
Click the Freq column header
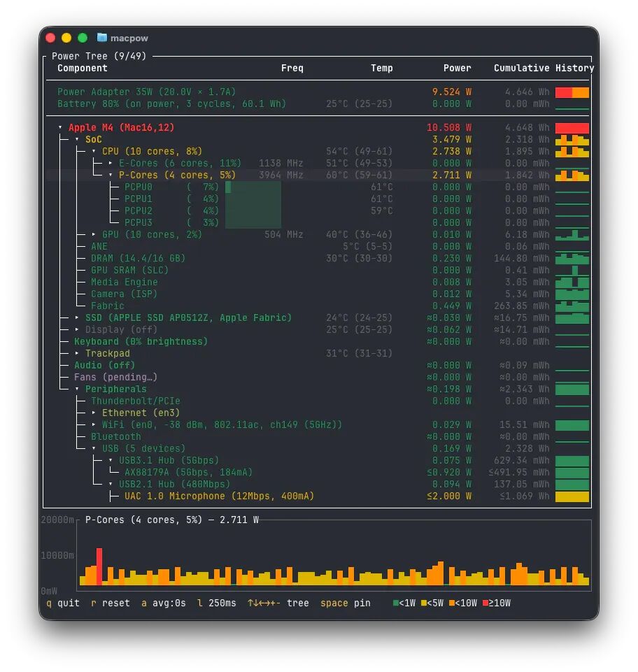[x=292, y=68]
